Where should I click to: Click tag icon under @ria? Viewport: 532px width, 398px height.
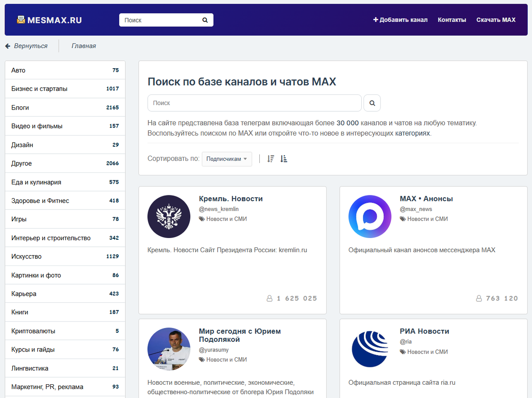click(x=403, y=352)
